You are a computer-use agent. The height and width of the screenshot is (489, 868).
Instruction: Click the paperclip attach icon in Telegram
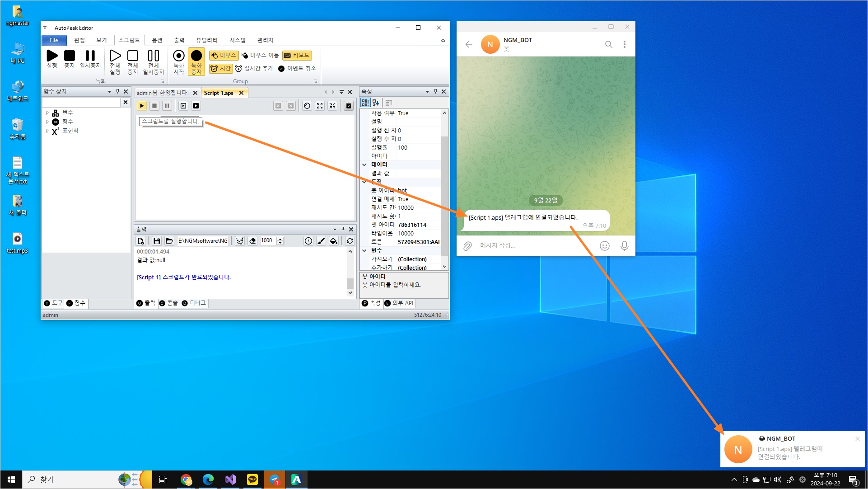tap(467, 245)
